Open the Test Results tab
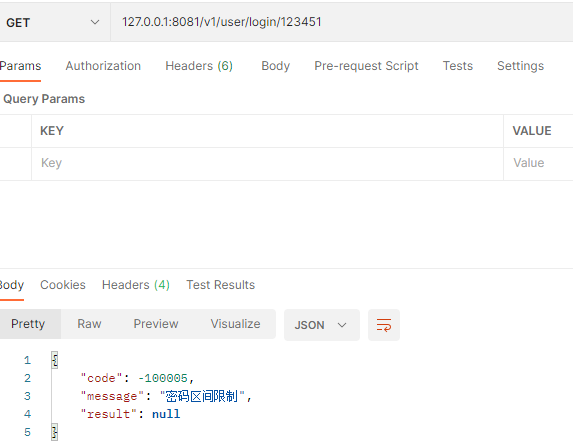 point(221,285)
